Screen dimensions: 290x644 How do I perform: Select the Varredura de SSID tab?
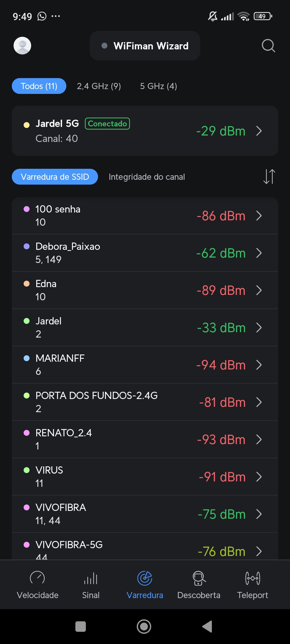[55, 177]
